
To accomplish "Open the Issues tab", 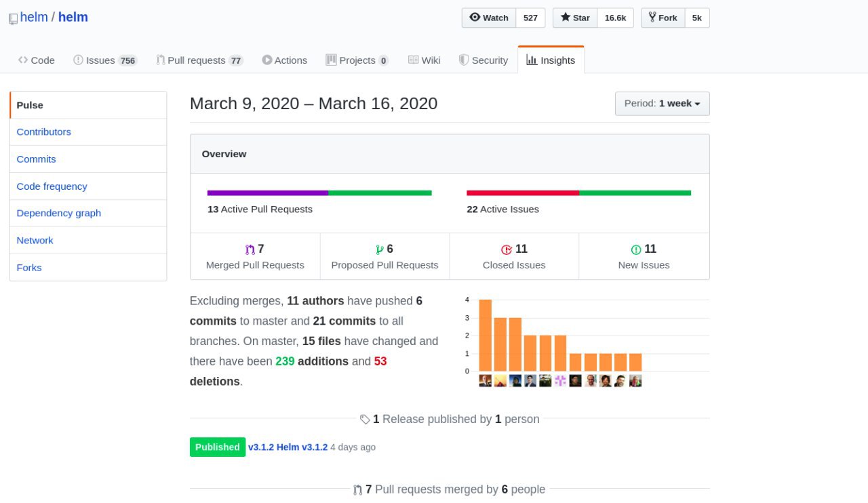I will point(105,60).
